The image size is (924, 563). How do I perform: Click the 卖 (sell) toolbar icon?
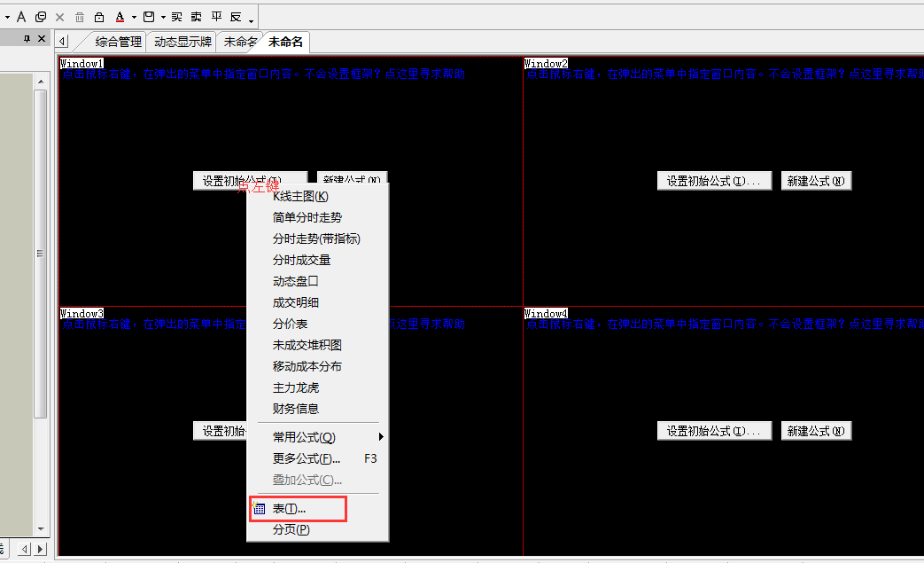(197, 17)
